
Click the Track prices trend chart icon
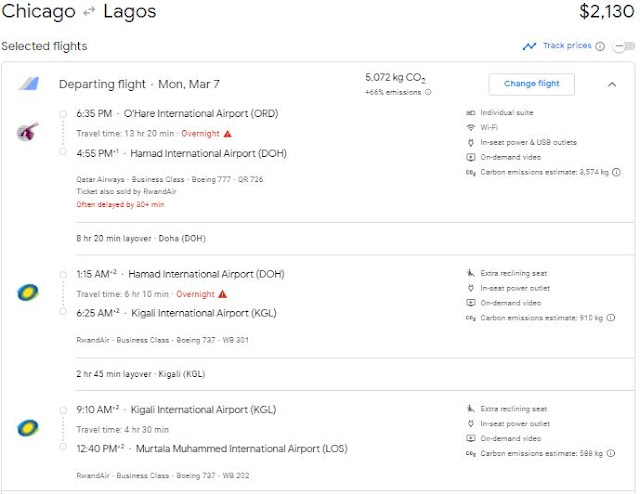click(529, 46)
